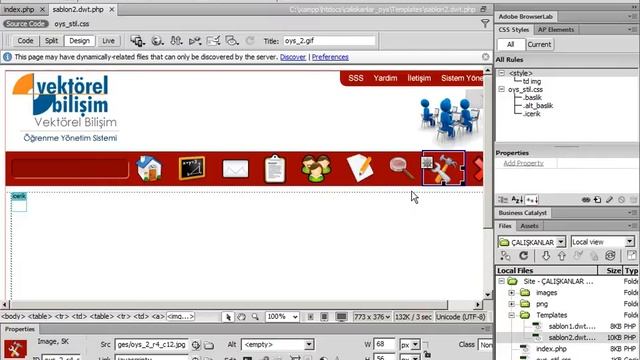Screen dimensions: 640x360
Task: Click the Discover link
Action: [293, 57]
